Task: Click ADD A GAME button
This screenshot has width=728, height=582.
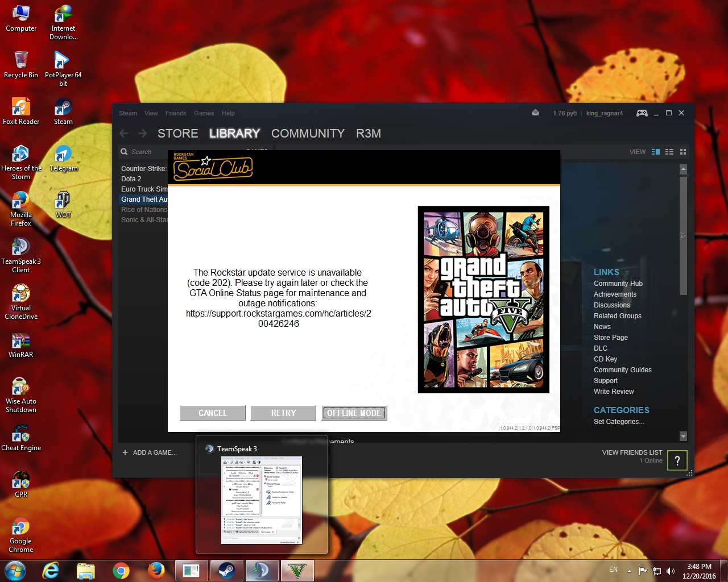Action: 150,452
